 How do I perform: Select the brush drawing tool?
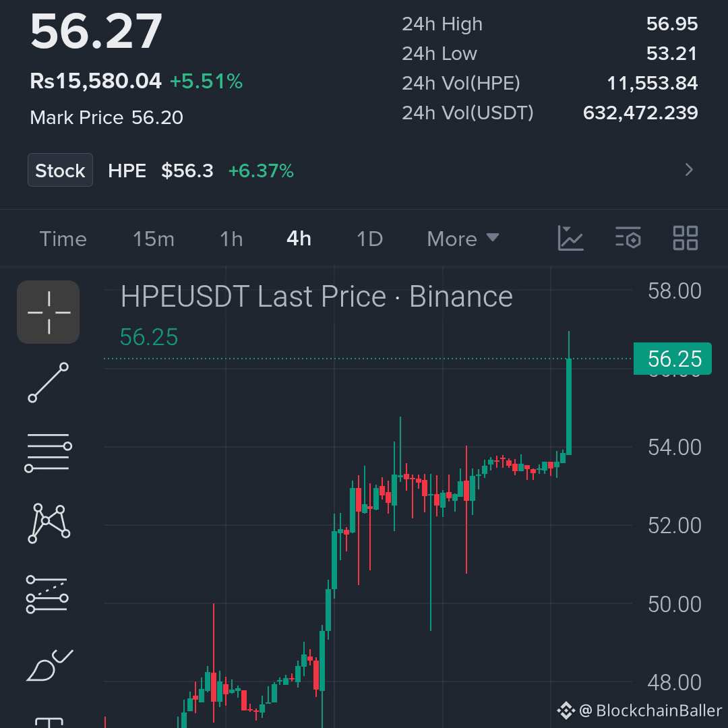tap(49, 665)
